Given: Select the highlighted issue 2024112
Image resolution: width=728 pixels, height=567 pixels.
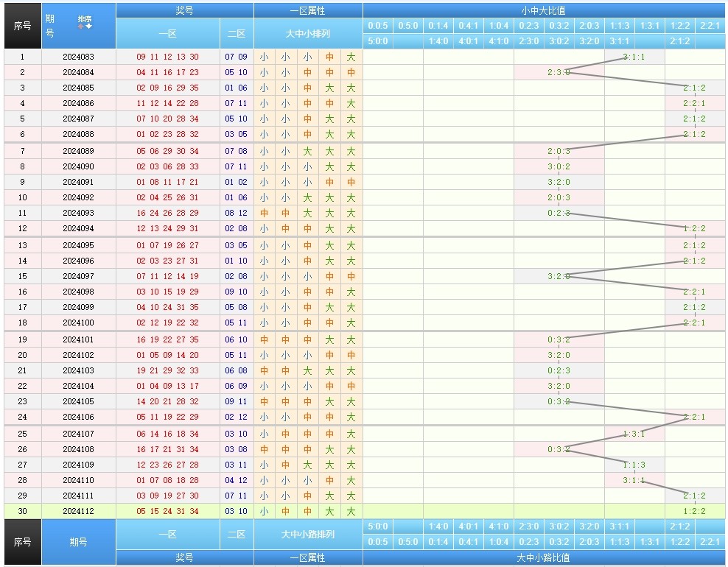Looking at the screenshot, I should 78,511.
